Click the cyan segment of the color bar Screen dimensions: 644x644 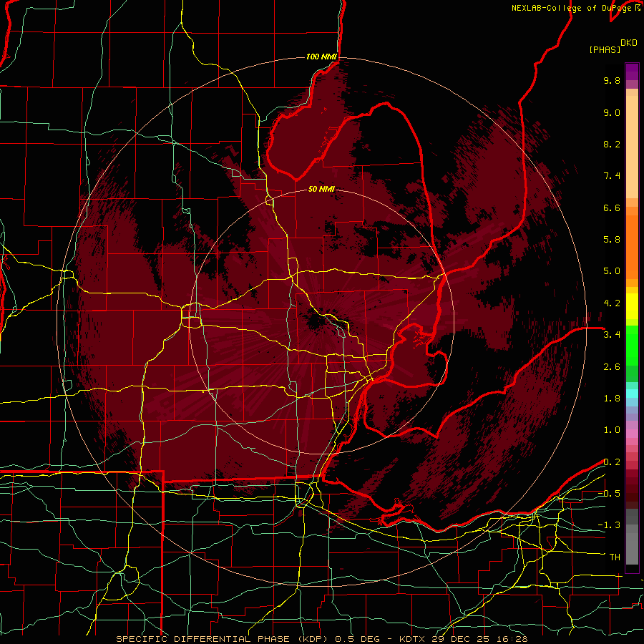tap(632, 394)
